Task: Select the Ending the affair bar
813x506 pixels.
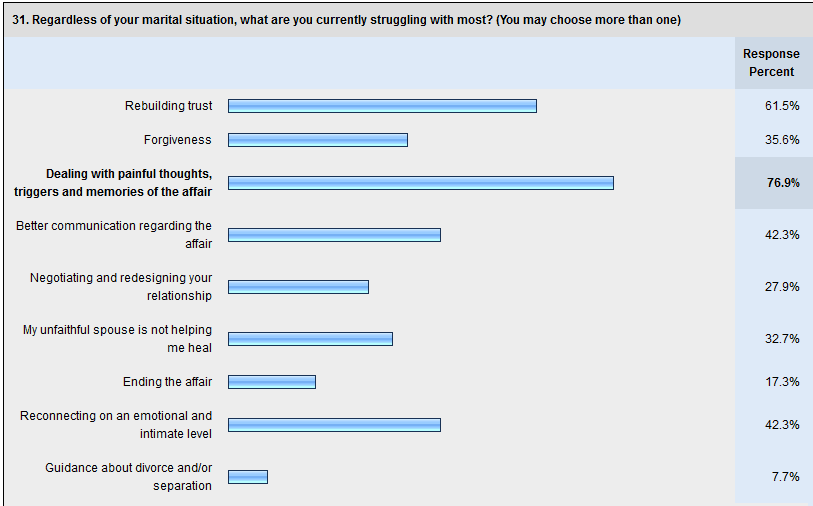Action: (272, 382)
